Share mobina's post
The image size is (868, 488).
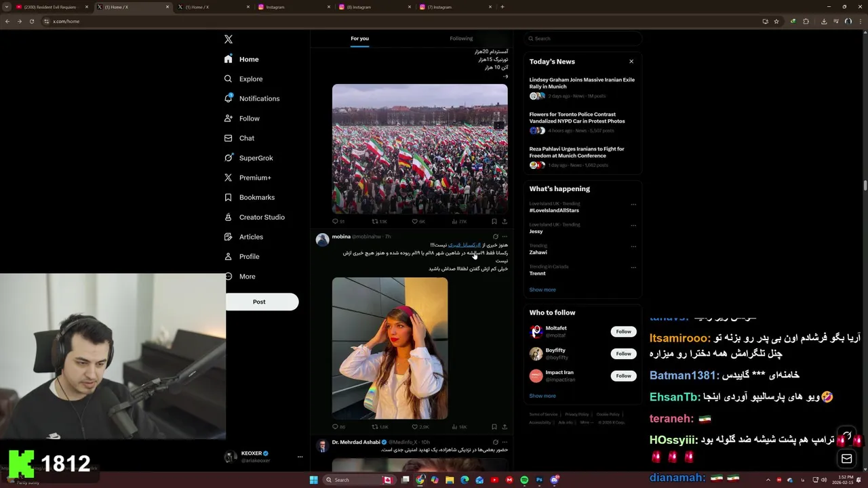tap(505, 427)
